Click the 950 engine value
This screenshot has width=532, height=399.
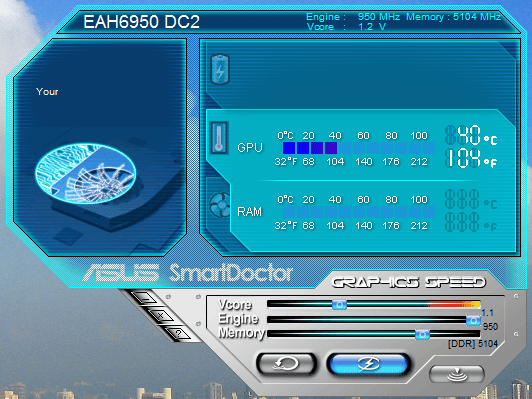coord(490,327)
